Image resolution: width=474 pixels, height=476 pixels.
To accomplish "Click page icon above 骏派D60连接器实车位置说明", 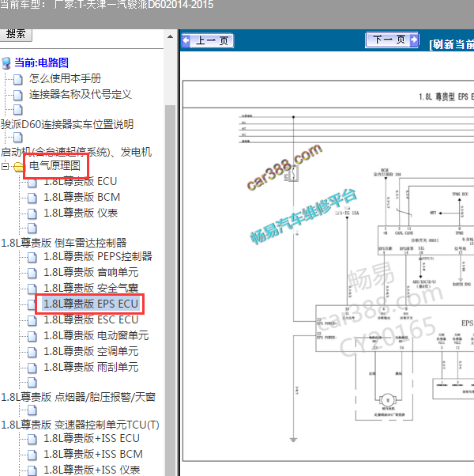I will tap(18, 110).
